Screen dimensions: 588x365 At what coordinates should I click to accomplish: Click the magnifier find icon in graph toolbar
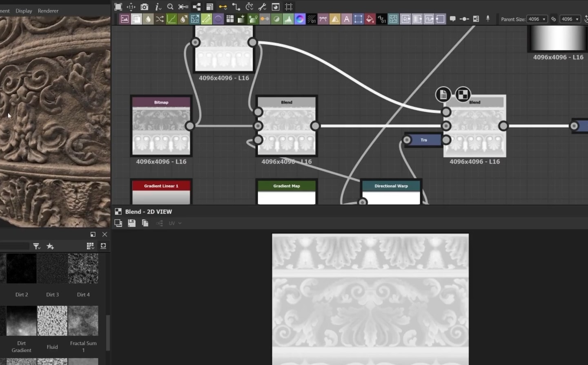[170, 7]
